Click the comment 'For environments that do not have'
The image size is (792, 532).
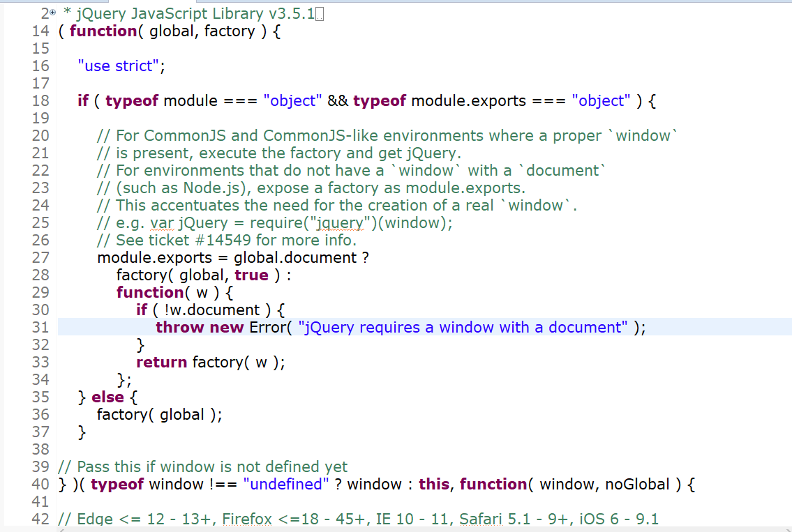point(351,171)
